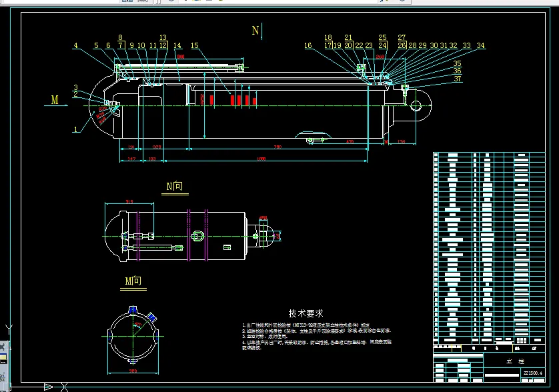
Task: Click the M向 view title
Action: pyautogui.click(x=133, y=281)
